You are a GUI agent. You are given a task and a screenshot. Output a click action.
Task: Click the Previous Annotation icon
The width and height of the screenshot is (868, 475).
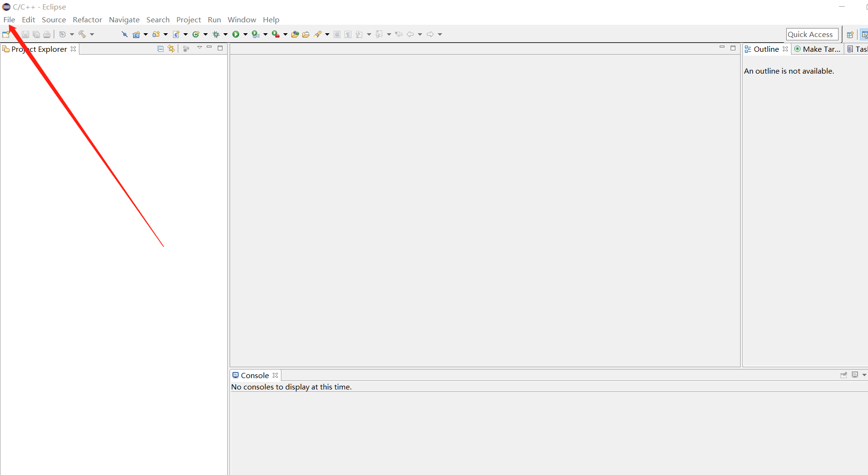pos(379,34)
